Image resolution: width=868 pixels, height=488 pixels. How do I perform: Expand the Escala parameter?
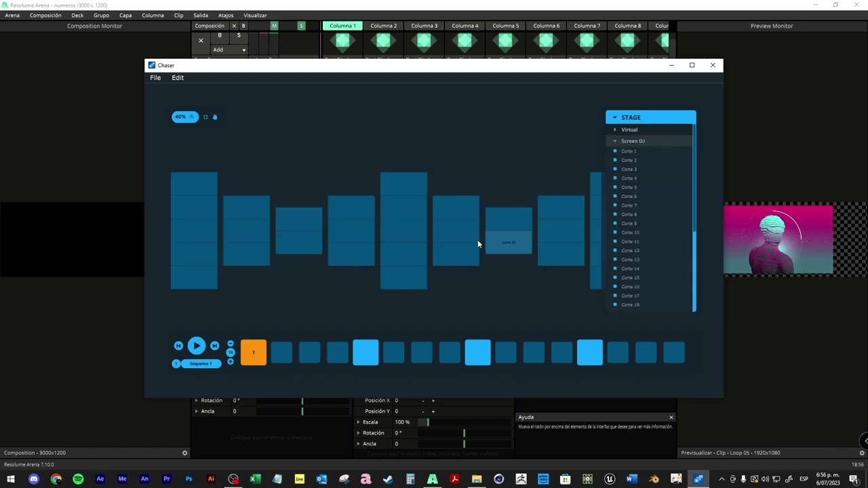tap(359, 422)
